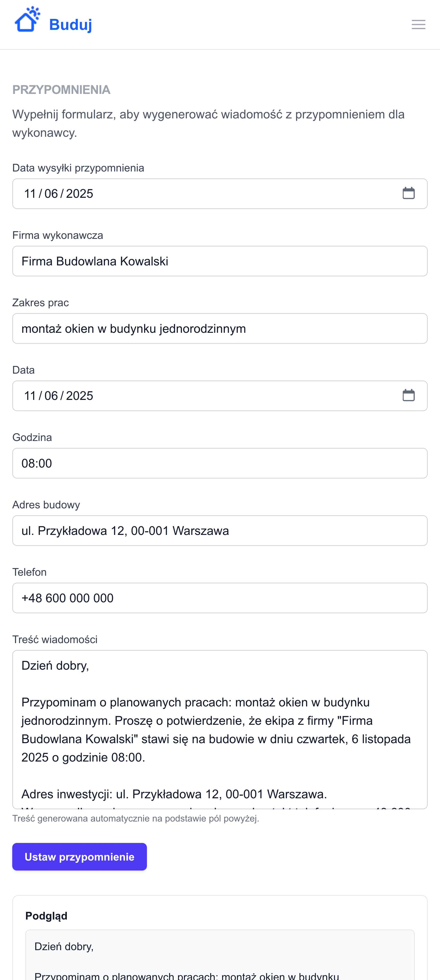Image resolution: width=440 pixels, height=980 pixels.
Task: Click the Adres budowy input
Action: [x=220, y=530]
